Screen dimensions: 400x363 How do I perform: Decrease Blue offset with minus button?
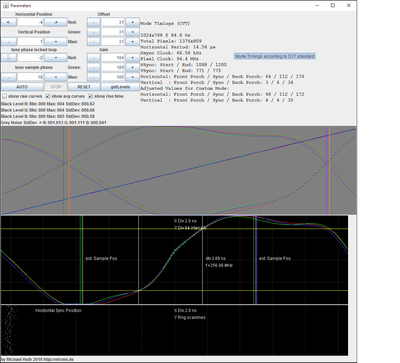[93, 42]
